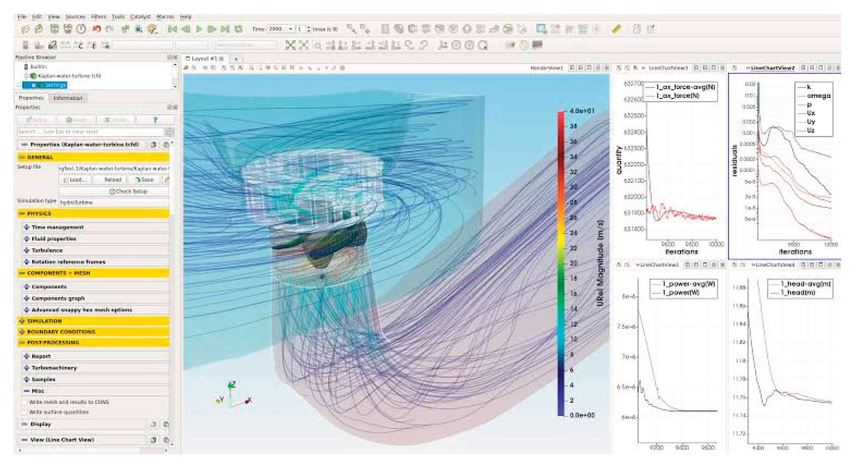
Task: Click the help question mark button
Action: coord(155,120)
